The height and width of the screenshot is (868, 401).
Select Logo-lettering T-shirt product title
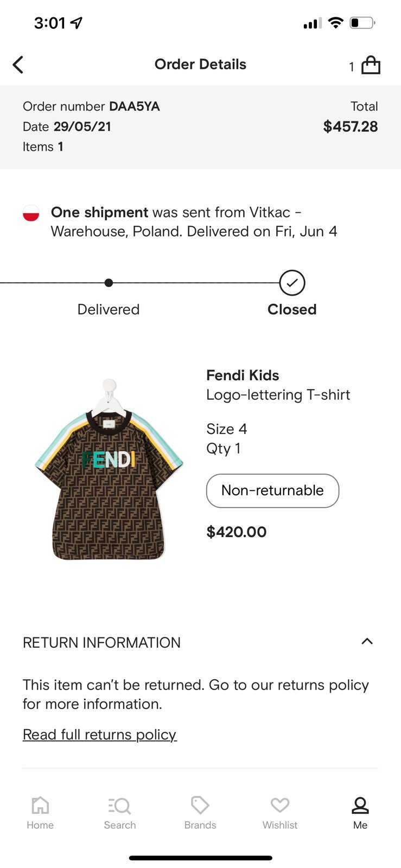click(278, 395)
